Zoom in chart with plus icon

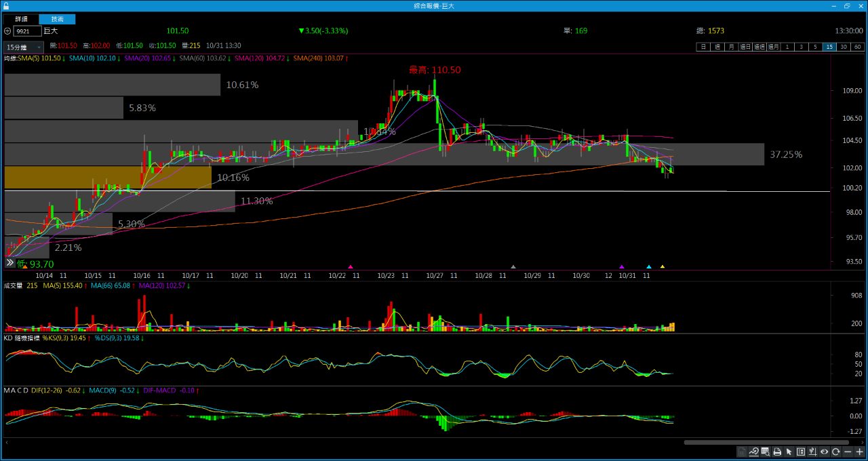coord(860,452)
